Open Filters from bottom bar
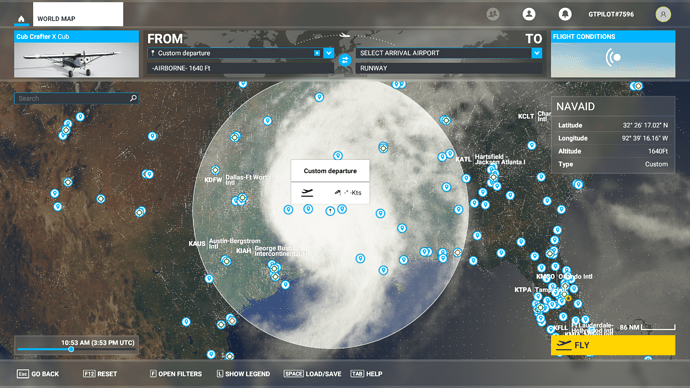Image resolution: width=690 pixels, height=388 pixels. [176, 374]
